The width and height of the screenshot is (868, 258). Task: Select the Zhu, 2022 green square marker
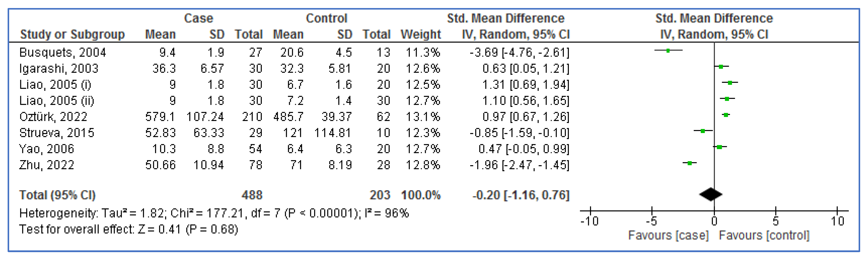click(x=690, y=163)
